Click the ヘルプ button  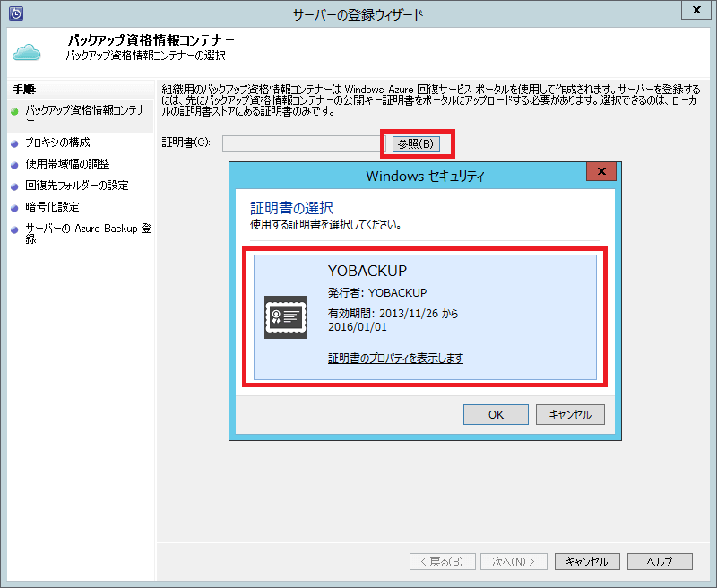pyautogui.click(x=660, y=561)
